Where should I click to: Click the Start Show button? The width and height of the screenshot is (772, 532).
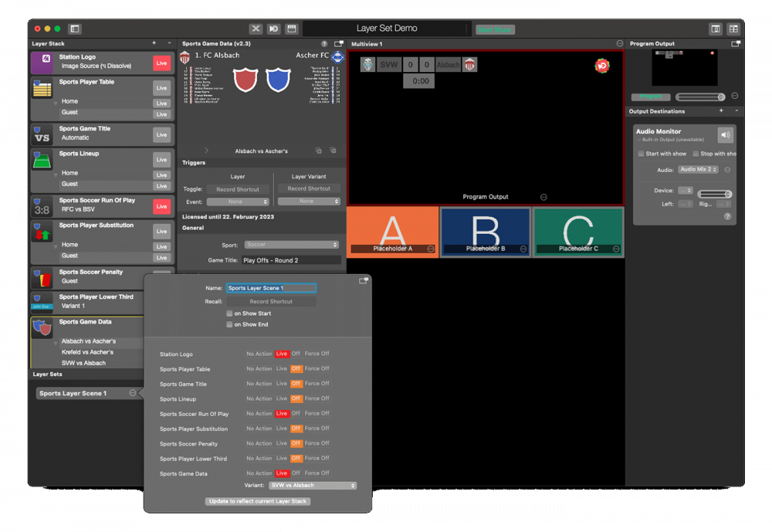496,29
